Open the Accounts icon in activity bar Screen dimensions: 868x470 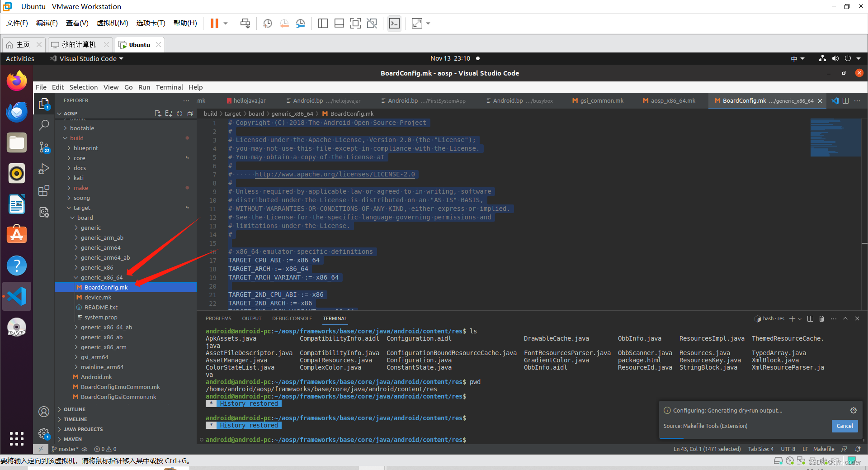[x=44, y=412]
